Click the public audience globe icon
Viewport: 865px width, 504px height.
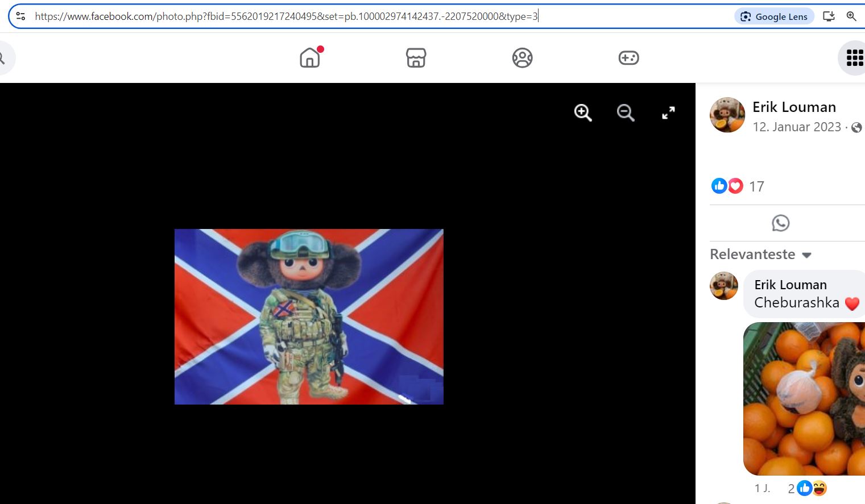click(856, 127)
